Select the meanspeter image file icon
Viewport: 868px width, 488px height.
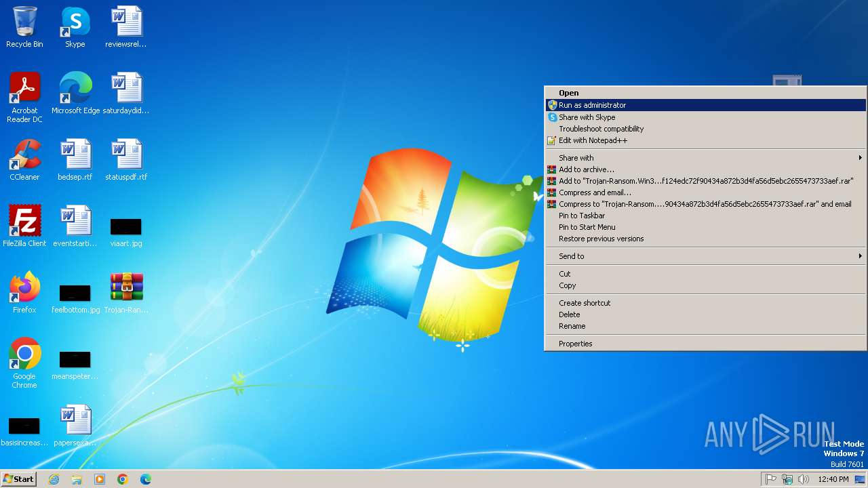coord(75,365)
